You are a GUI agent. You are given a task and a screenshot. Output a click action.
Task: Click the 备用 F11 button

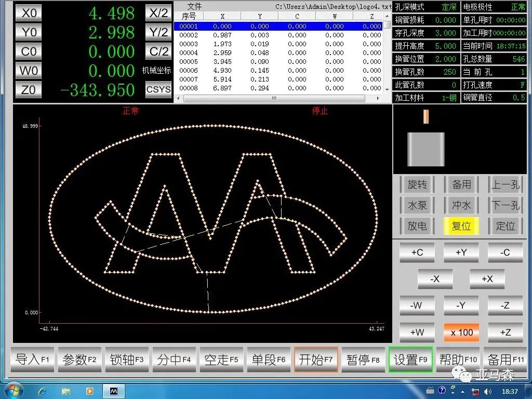coord(505,360)
